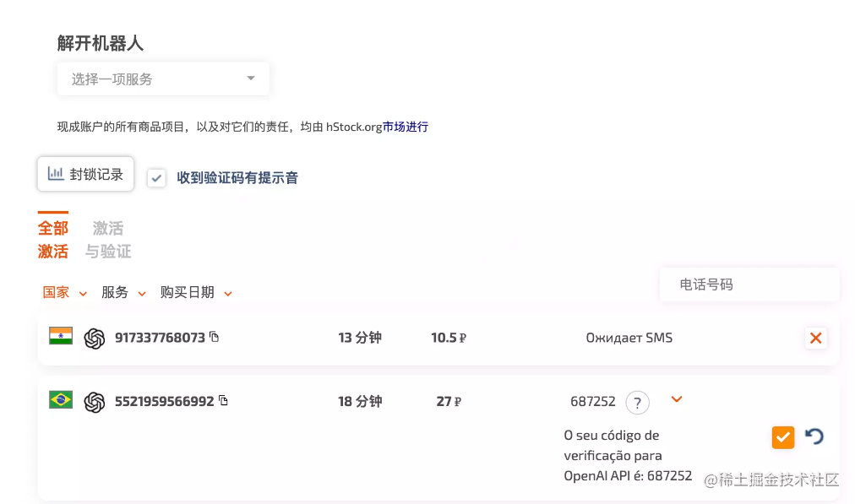Click the chart icon in 封锁记录
855x504 pixels.
click(x=56, y=174)
